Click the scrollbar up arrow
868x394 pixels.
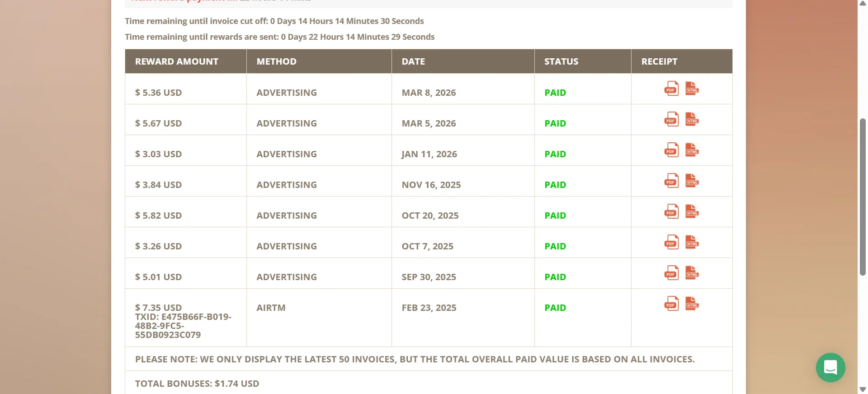863,3
